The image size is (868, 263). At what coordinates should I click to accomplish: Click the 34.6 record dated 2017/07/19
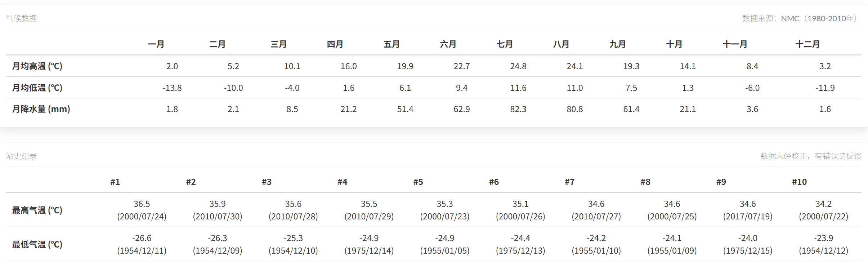(748, 210)
